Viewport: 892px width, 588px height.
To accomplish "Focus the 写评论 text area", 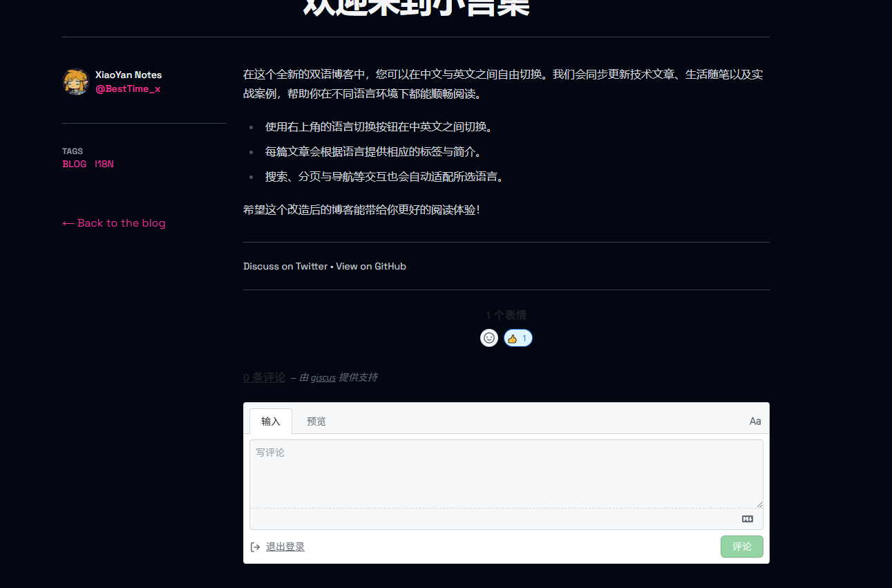I will click(x=506, y=473).
